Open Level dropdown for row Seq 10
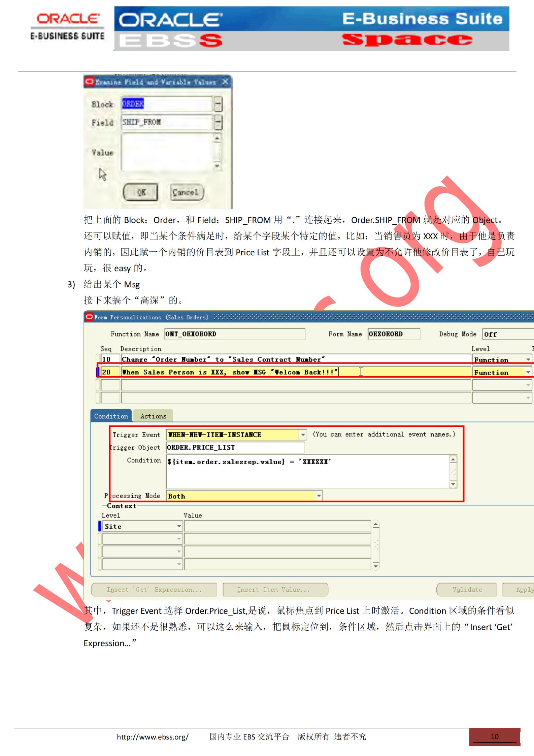534x756 pixels. click(528, 359)
